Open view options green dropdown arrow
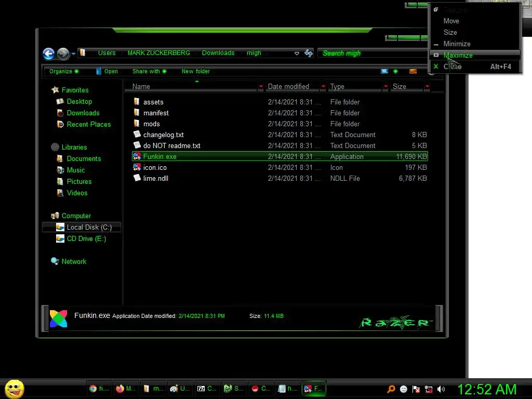532x399 pixels. pyautogui.click(x=395, y=71)
